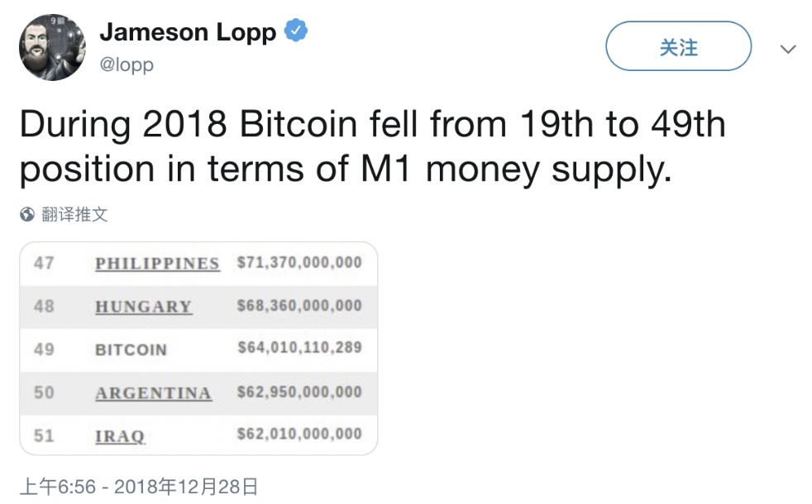Open the ARGENTINA link in the table
The image size is (812, 504).
pos(153,392)
